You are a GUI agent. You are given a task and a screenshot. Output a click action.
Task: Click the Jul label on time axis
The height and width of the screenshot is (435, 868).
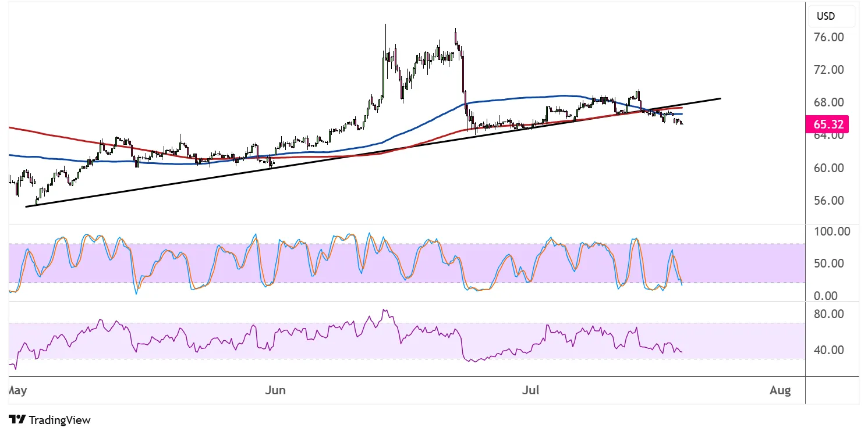[530, 390]
